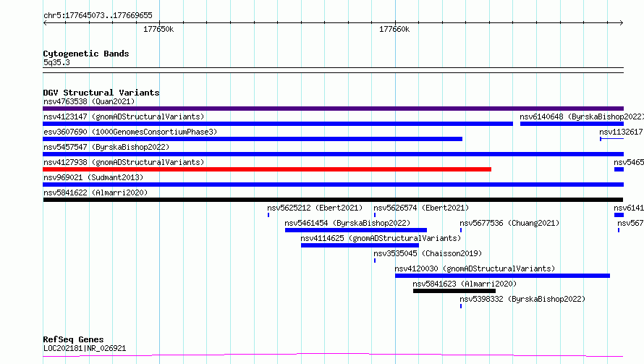Select the nsv4123147 gnomAD variant label

coord(124,117)
